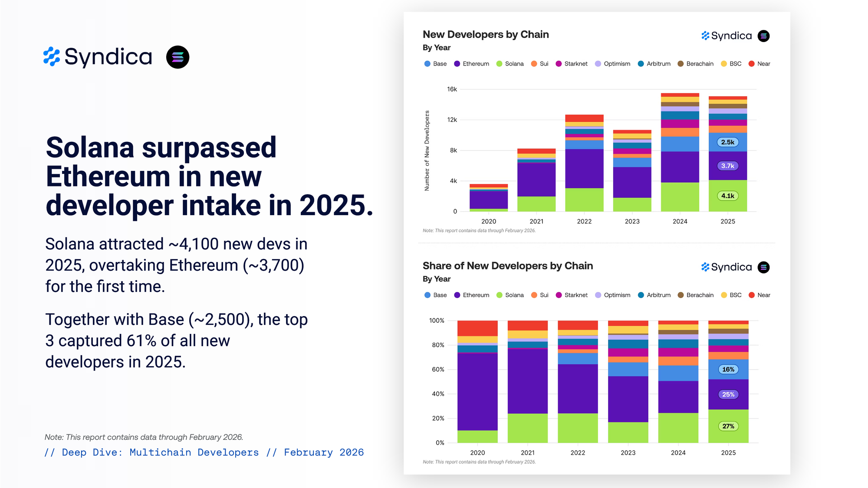Image resolution: width=868 pixels, height=488 pixels.
Task: Click the Solana icon in top chart header
Action: tap(763, 36)
